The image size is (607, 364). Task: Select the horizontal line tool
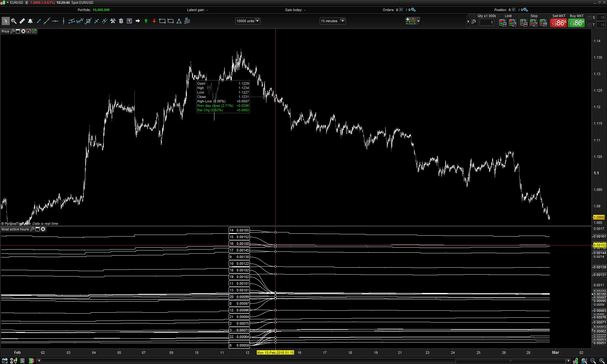(x=55, y=21)
